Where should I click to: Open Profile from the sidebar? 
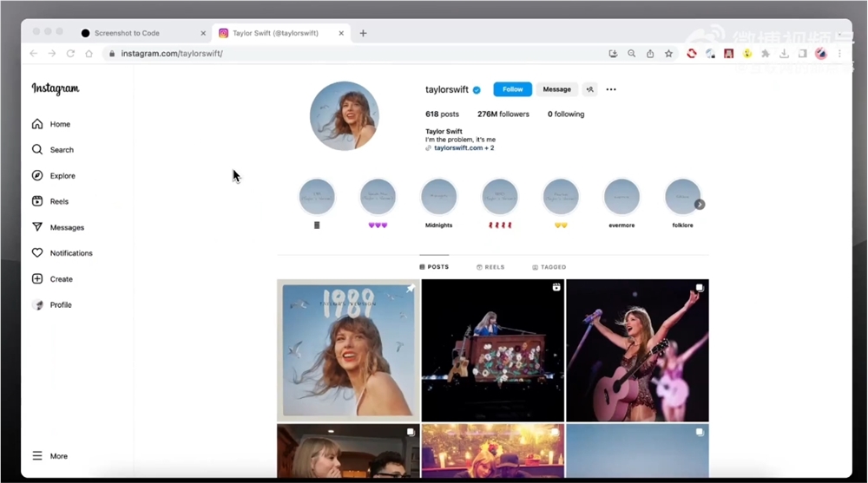51,305
